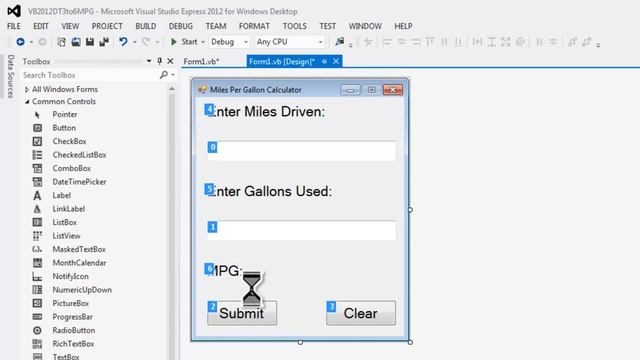640x360 pixels.
Task: Click the Toolbox scrollbar up arrow
Action: coord(172,89)
